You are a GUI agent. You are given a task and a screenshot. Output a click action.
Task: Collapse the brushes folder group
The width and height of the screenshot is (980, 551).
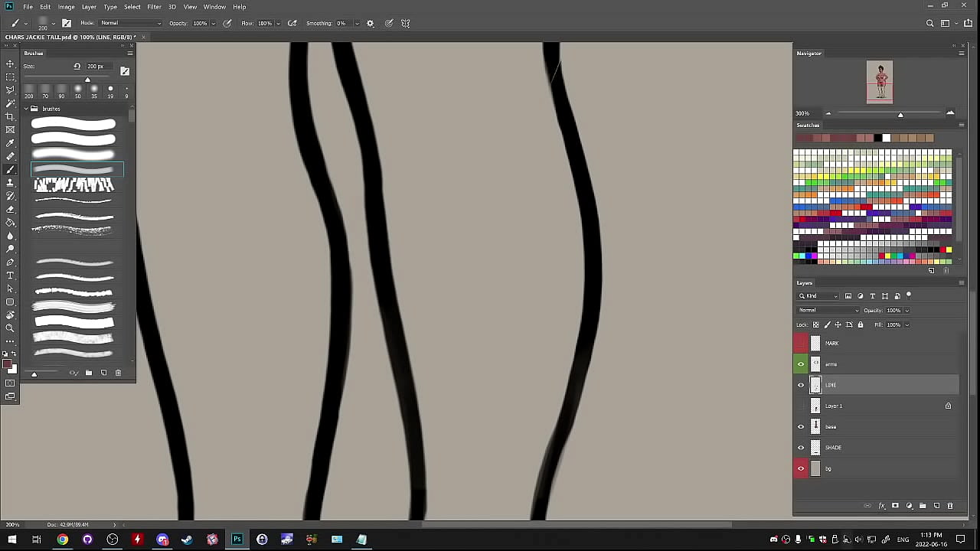click(x=26, y=109)
